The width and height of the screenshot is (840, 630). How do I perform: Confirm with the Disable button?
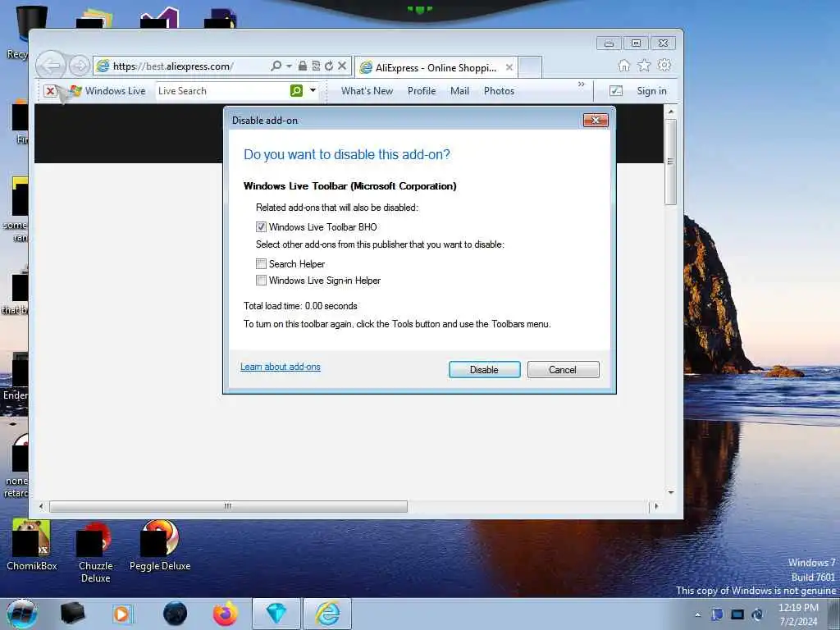(484, 370)
